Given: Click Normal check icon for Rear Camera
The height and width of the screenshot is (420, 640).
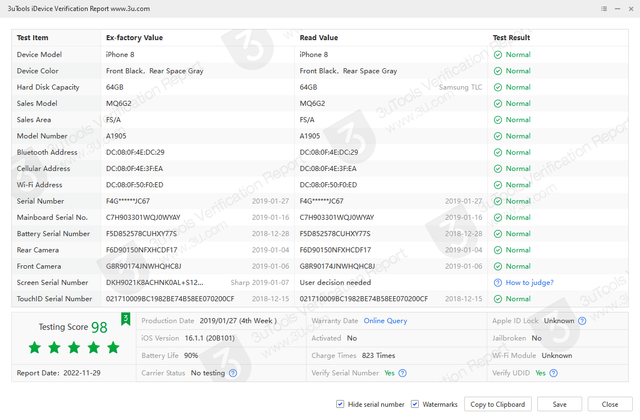Looking at the screenshot, I should (498, 250).
